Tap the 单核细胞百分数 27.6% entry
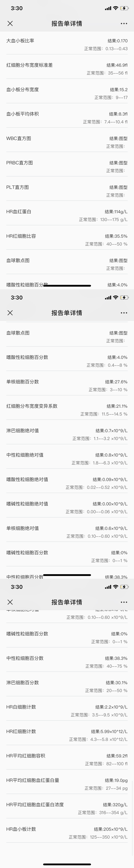Viewport: 134px width, 868px height. [67, 385]
